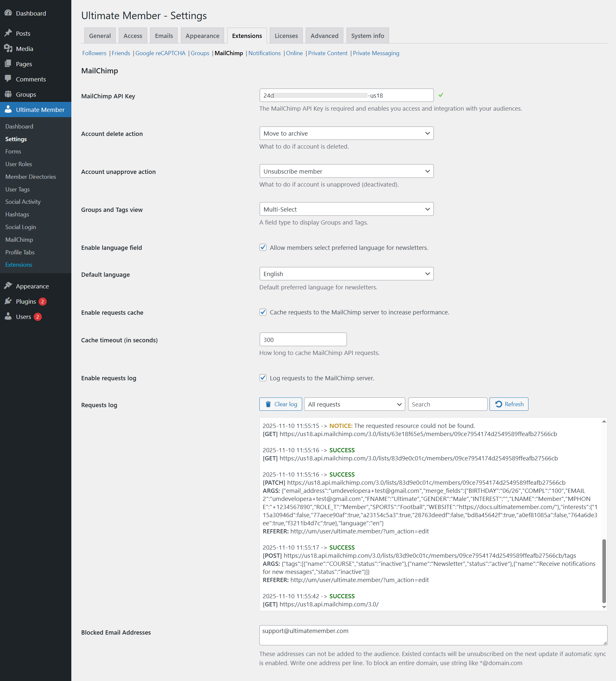Screen dimensions: 616x681
Task: Open Settings in Ultimate Member submenu
Action: pyautogui.click(x=16, y=139)
